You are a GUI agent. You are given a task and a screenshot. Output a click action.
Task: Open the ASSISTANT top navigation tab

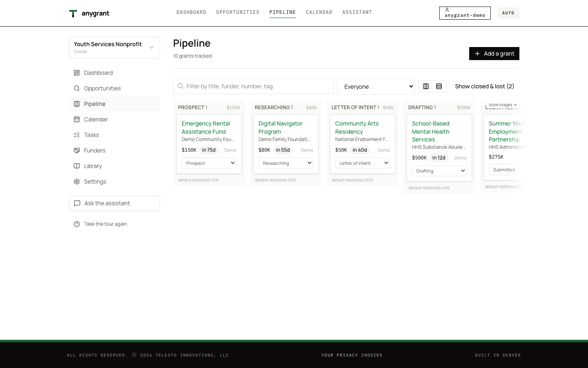coord(357,12)
